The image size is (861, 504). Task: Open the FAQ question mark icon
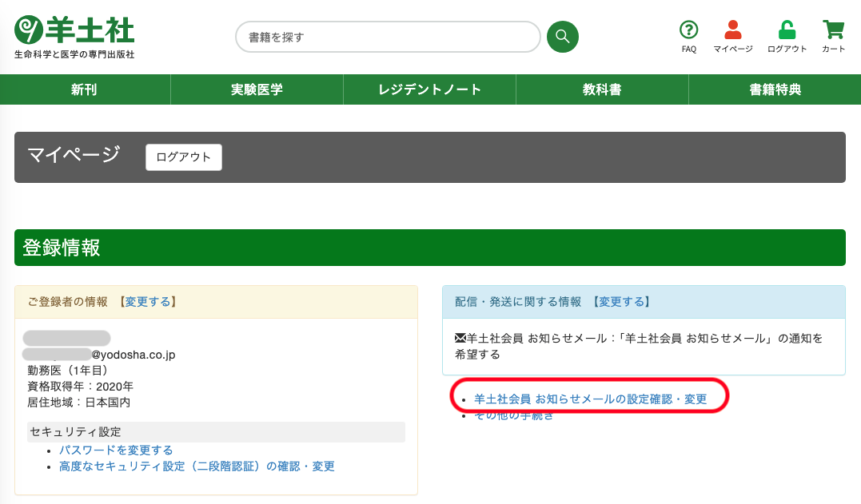point(688,31)
